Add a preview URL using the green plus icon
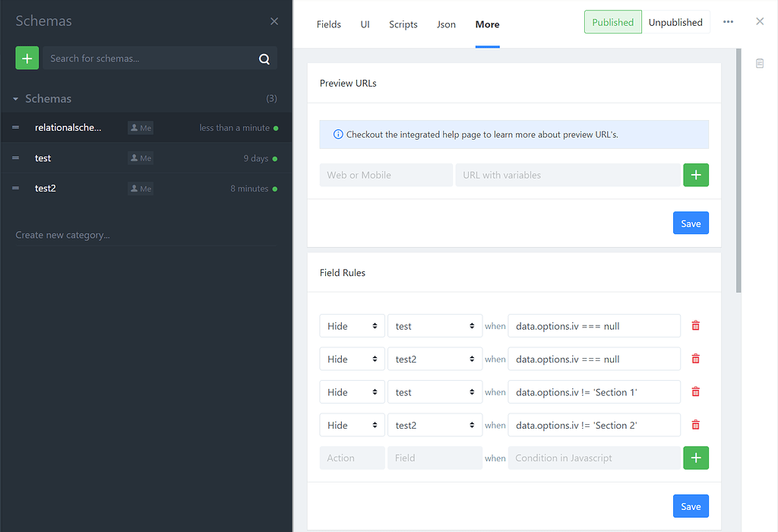 pyautogui.click(x=696, y=174)
